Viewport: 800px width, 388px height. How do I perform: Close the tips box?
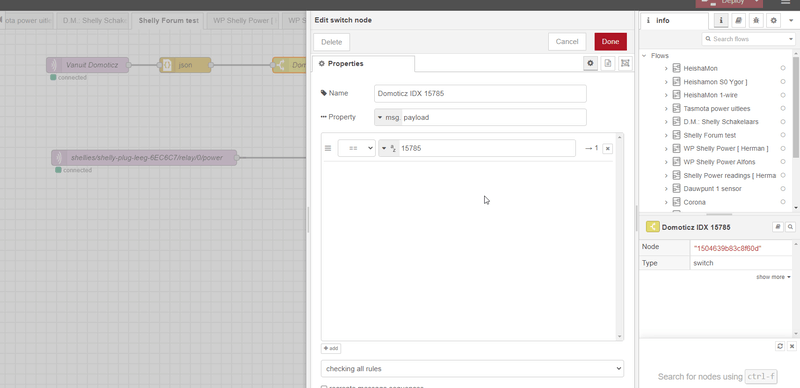click(792, 346)
